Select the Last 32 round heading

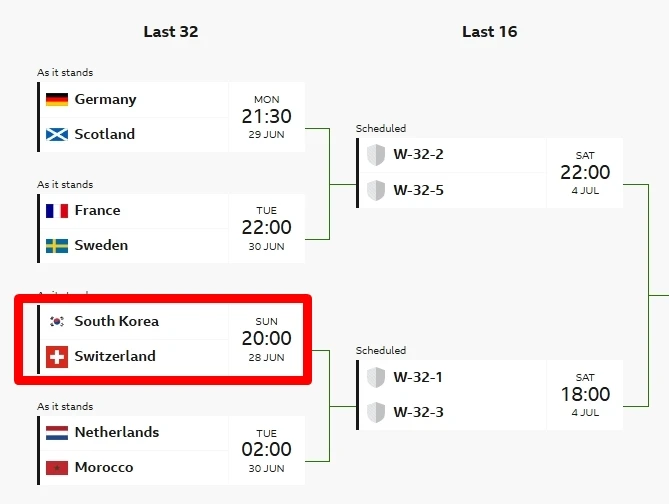pos(171,32)
